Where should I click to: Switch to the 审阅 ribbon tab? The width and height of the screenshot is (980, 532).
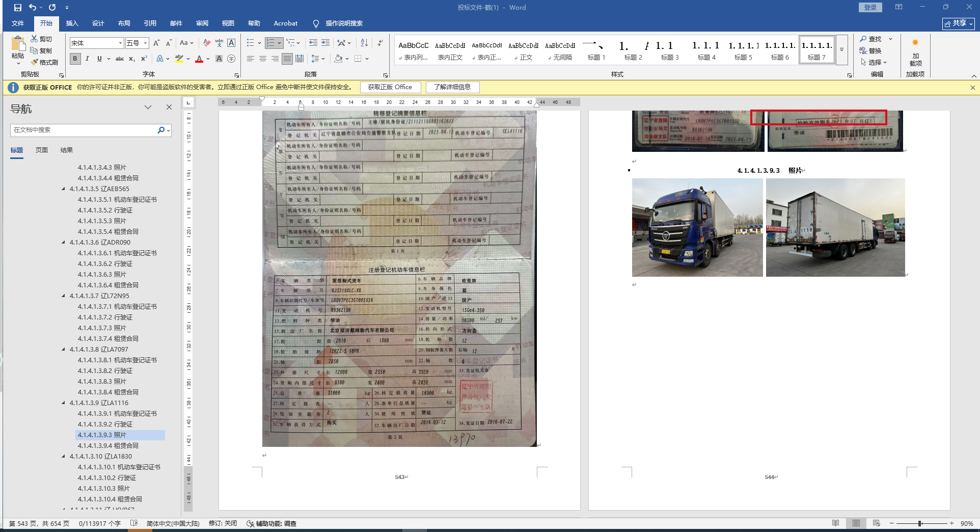pos(202,23)
